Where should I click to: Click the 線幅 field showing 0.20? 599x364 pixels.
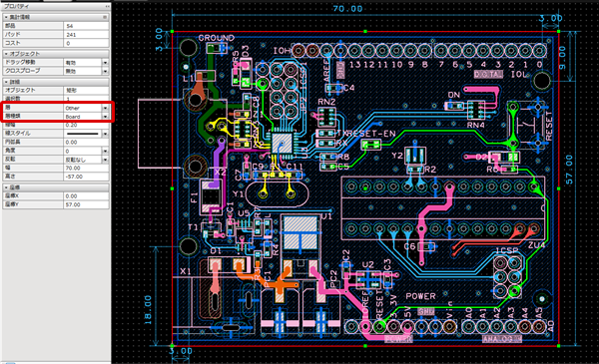pos(86,125)
